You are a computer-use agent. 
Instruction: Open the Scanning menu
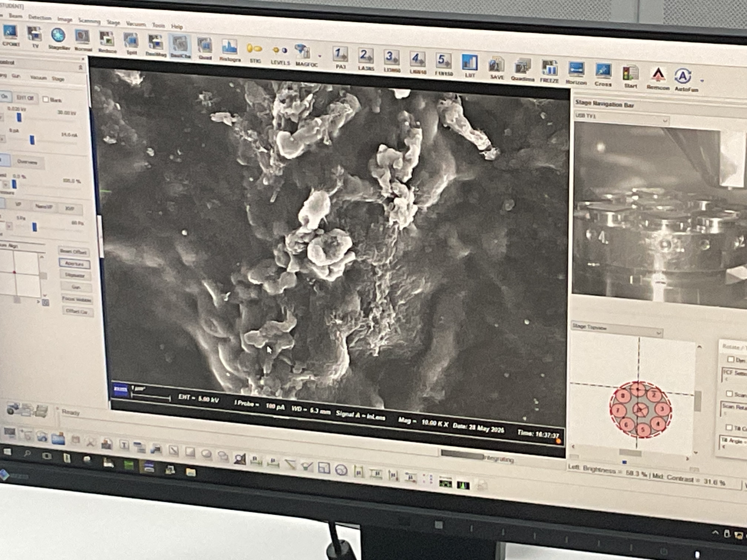pos(89,21)
